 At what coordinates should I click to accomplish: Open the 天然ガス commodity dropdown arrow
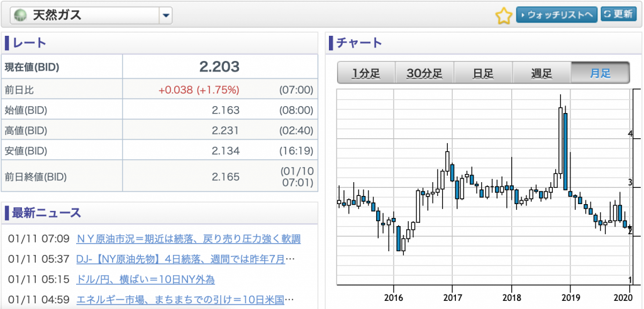pyautogui.click(x=165, y=16)
